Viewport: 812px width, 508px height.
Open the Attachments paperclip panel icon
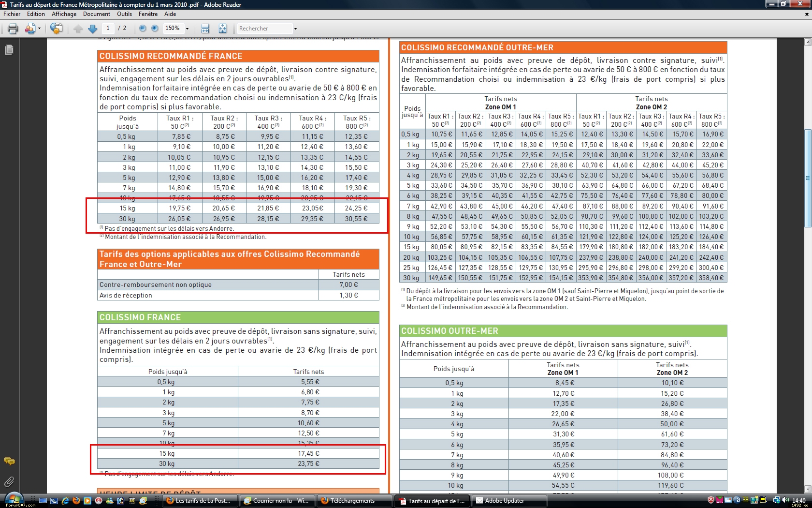pos(9,481)
